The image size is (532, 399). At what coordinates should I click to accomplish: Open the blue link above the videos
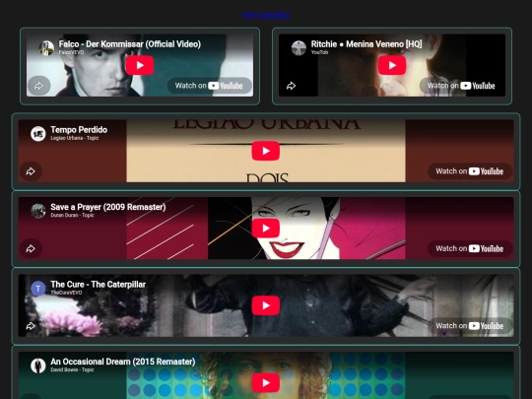[x=266, y=15]
